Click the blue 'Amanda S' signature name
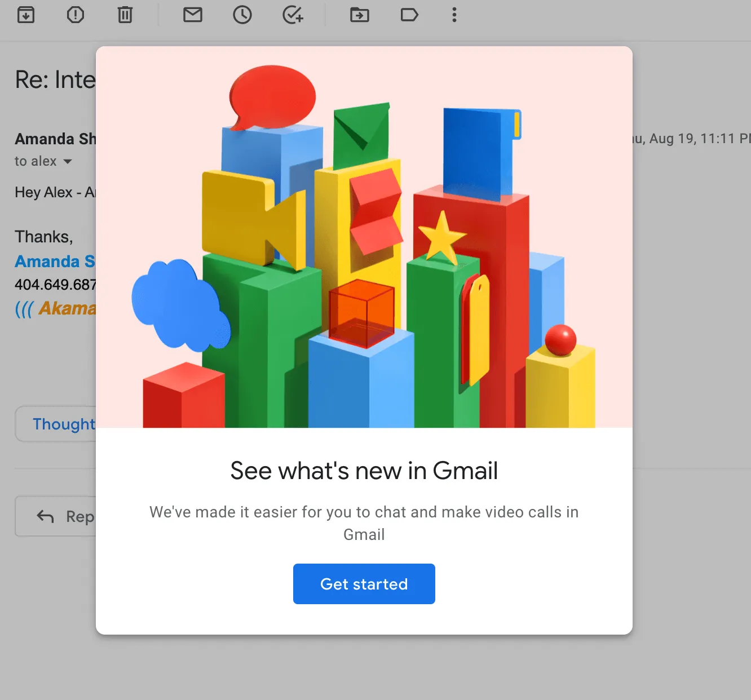Image resolution: width=751 pixels, height=700 pixels. pos(55,262)
